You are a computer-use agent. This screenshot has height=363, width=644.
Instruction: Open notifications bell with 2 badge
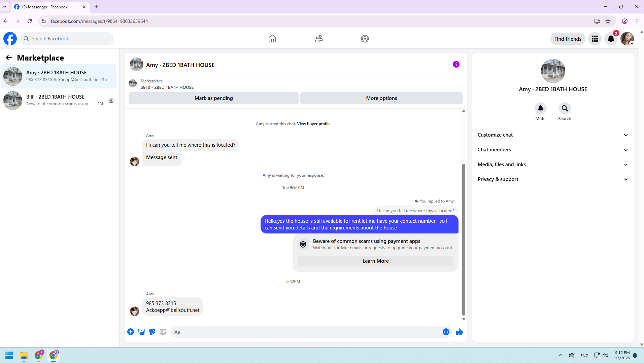pyautogui.click(x=611, y=39)
